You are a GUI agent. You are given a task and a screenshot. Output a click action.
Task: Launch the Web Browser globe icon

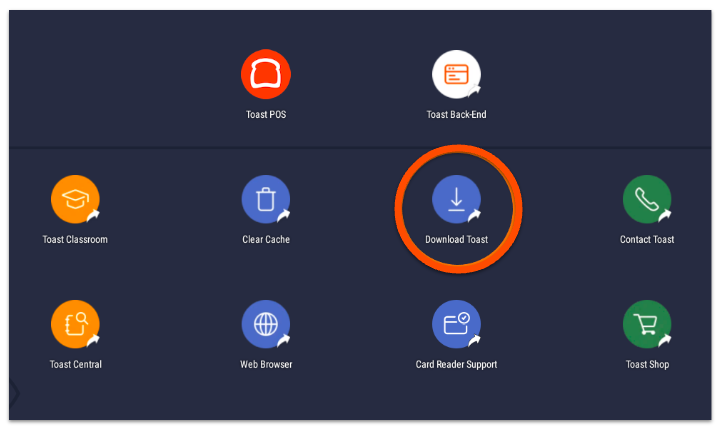click(265, 325)
